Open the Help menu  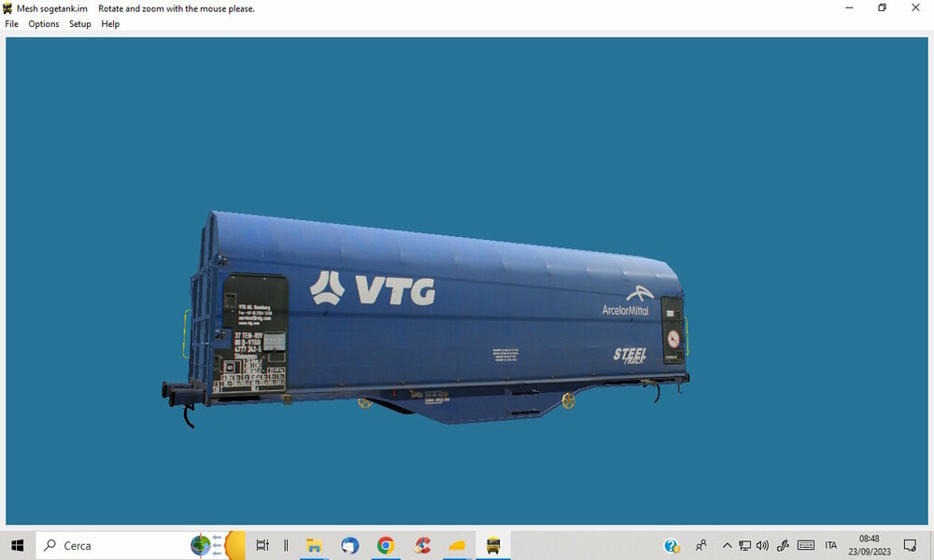point(110,24)
